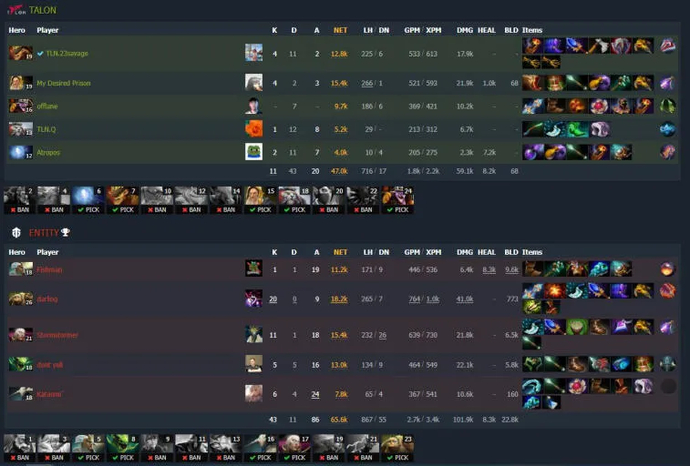Click the Talon team logo icon
The width and height of the screenshot is (690, 466).
tap(17, 10)
